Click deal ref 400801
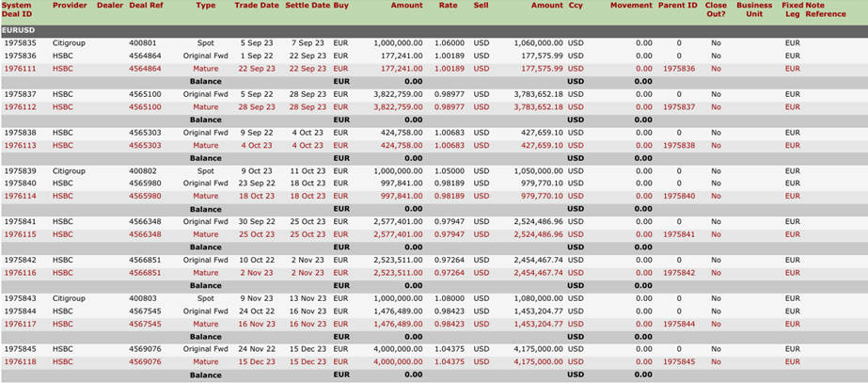The height and width of the screenshot is (383, 868). (143, 42)
